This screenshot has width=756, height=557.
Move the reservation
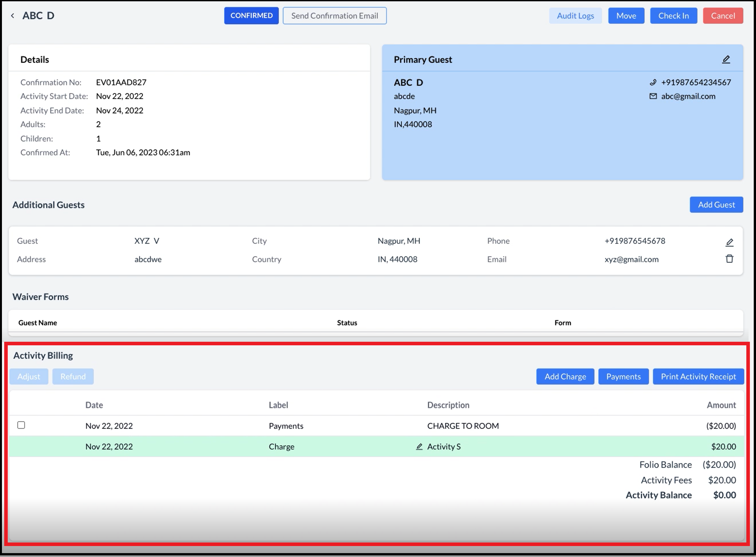(626, 15)
